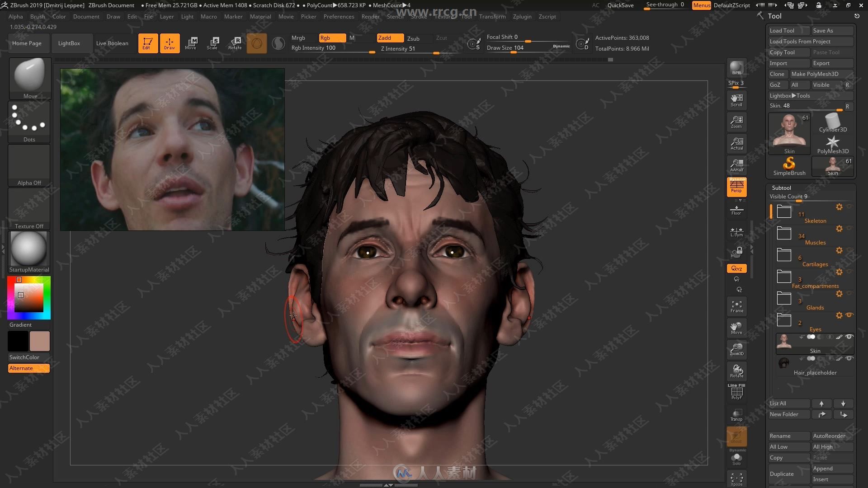868x488 pixels.
Task: Toggle Ghost transparency
Action: click(x=736, y=436)
